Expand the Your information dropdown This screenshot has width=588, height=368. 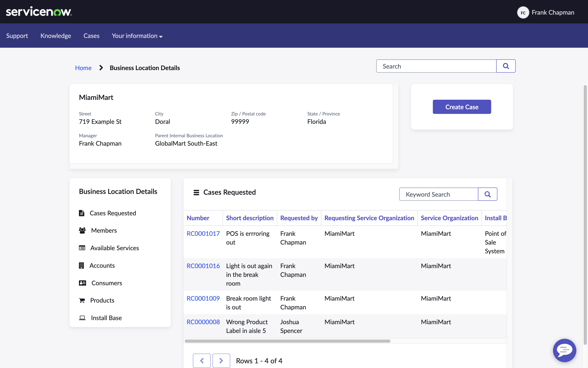(x=137, y=36)
